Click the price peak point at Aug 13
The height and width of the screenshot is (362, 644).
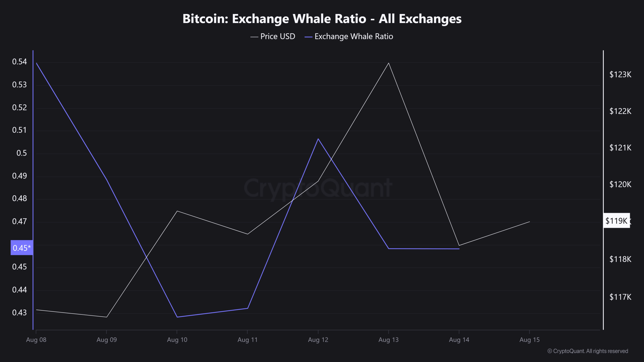click(389, 63)
